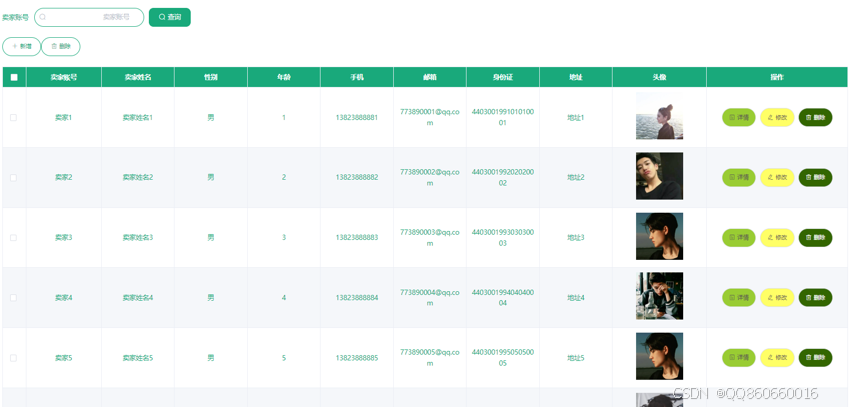Open 详情 details for 卖家4
The height and width of the screenshot is (409, 849).
coord(739,297)
